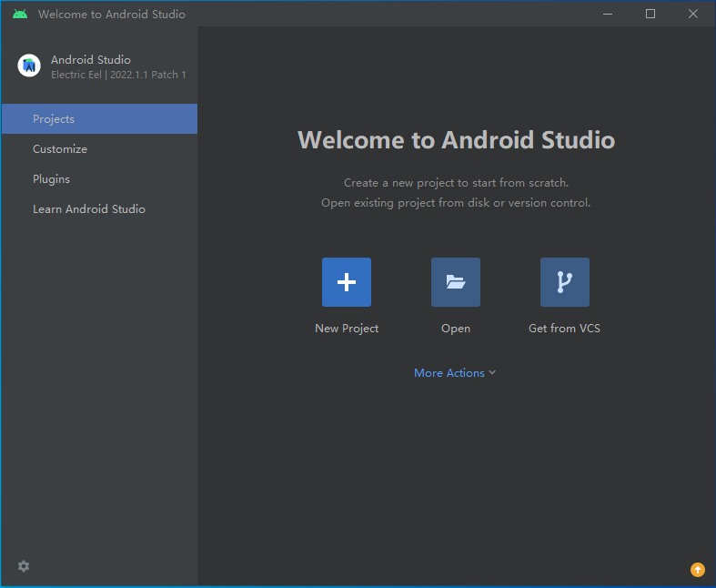Click the Open label text
The image size is (716, 588).
click(x=456, y=329)
